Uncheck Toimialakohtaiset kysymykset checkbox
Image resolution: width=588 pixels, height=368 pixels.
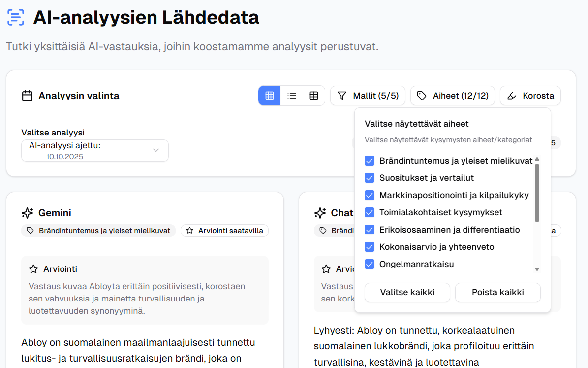tap(370, 212)
